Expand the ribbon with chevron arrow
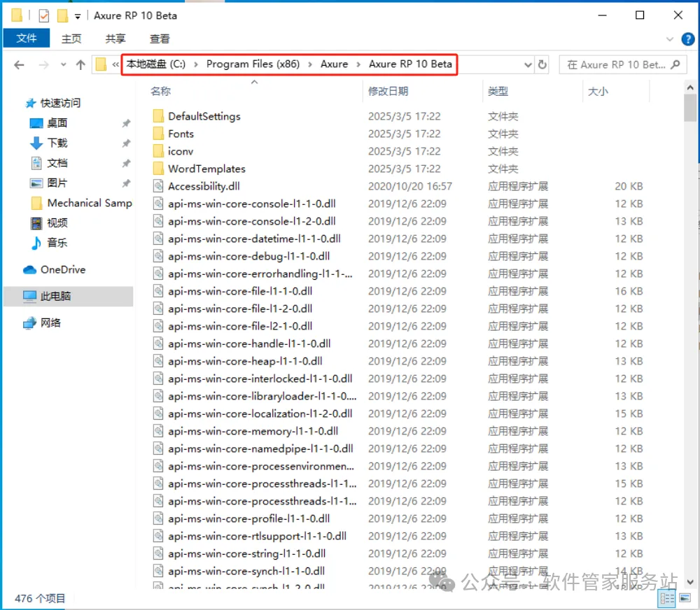Viewport: 700px width, 610px height. (669, 39)
